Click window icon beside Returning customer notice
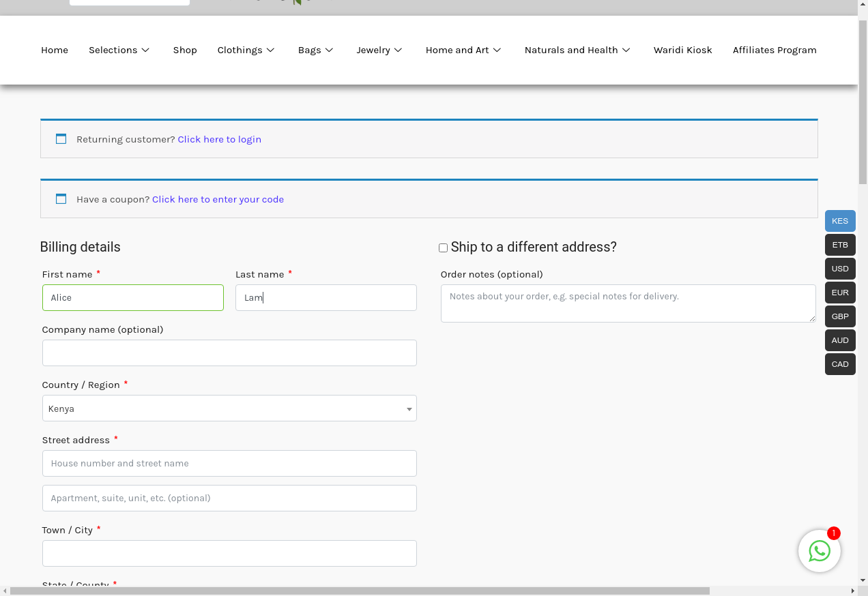 (61, 139)
